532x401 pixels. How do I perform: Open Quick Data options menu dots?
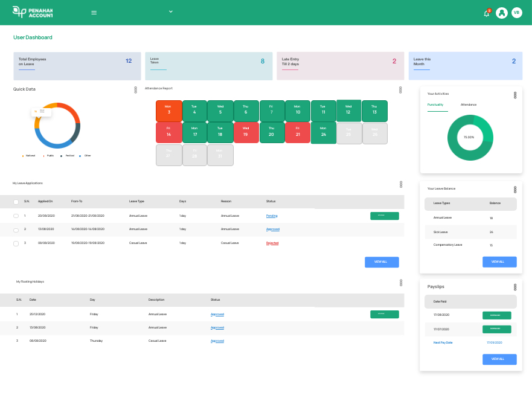click(x=136, y=90)
